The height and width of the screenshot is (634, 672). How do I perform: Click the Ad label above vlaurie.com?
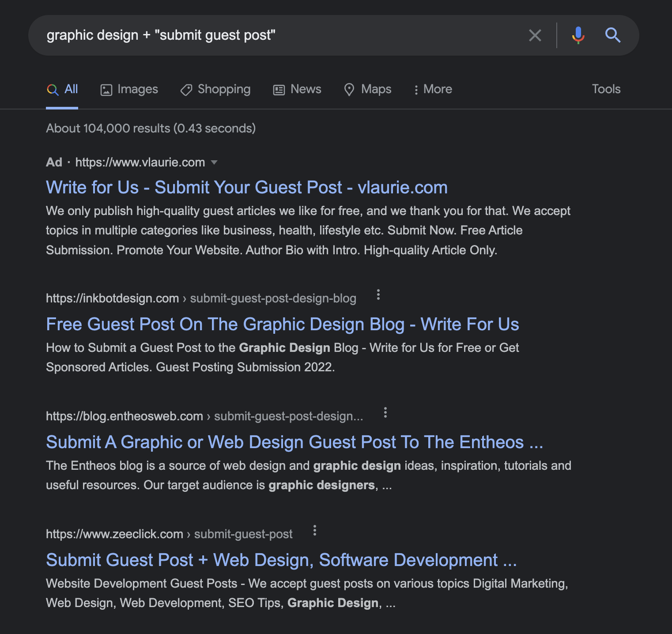point(54,162)
